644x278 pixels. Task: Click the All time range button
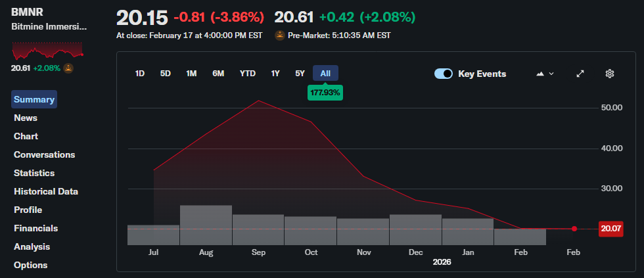click(x=325, y=74)
